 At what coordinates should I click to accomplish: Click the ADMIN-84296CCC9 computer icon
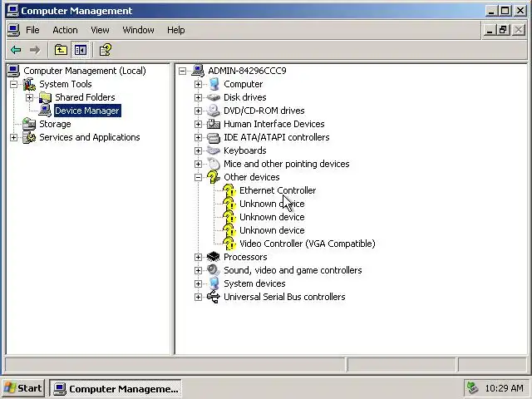(x=198, y=71)
